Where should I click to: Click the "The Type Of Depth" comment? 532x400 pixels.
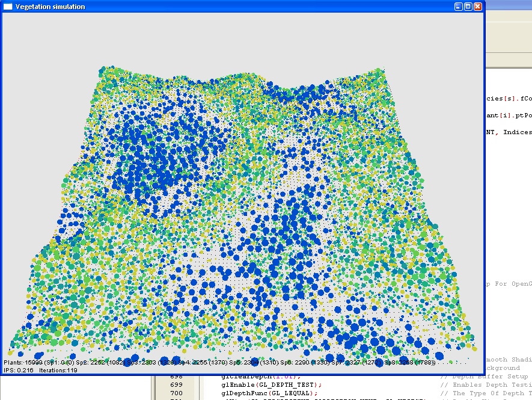[491, 393]
